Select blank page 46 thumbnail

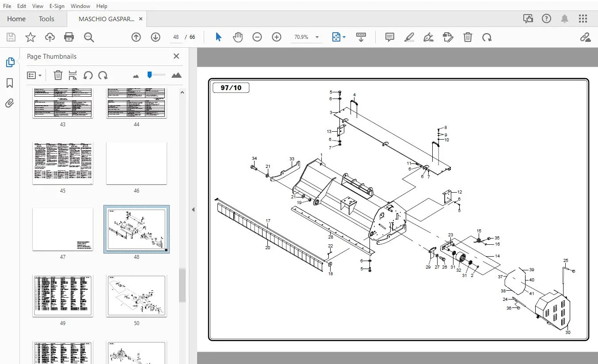click(137, 163)
